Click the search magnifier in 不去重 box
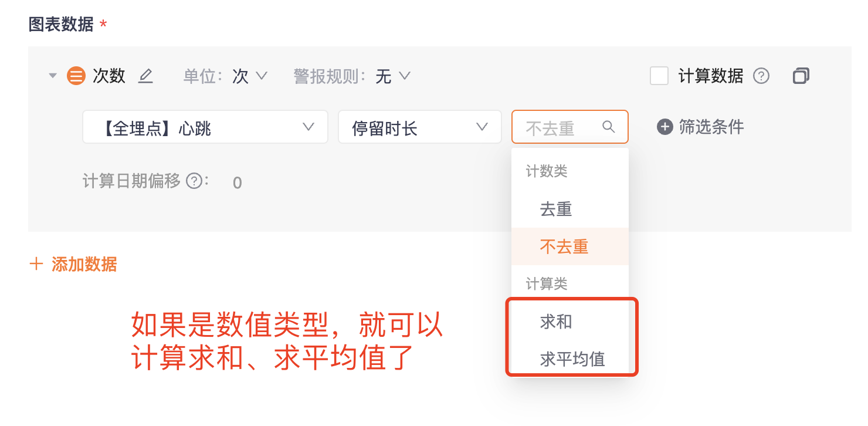The image size is (868, 426). point(609,127)
